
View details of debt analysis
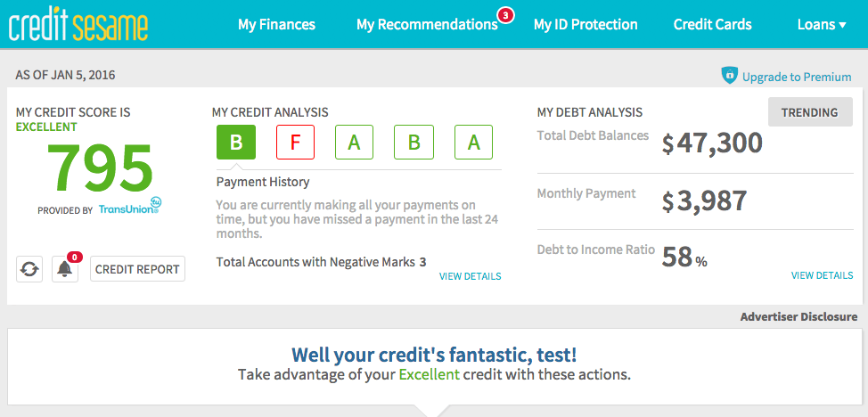[x=822, y=275]
